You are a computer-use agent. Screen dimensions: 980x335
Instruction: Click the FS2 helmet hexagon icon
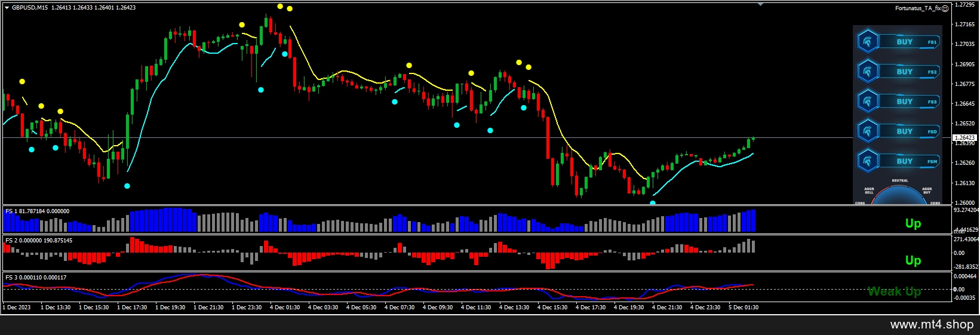868,72
